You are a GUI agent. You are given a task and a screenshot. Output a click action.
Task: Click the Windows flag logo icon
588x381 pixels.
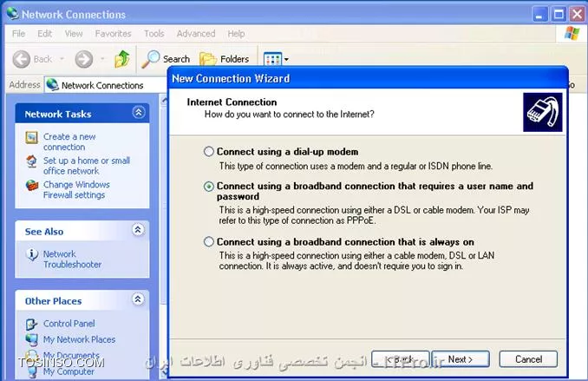click(572, 34)
